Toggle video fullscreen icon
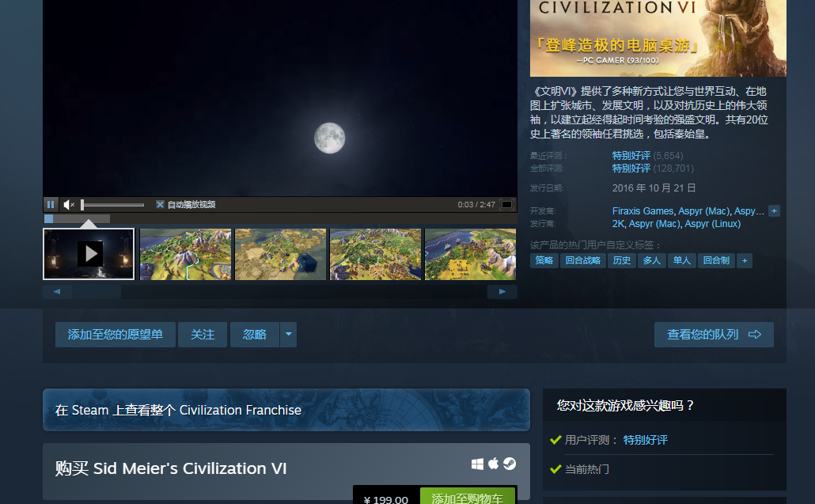815x504 pixels. tap(506, 205)
